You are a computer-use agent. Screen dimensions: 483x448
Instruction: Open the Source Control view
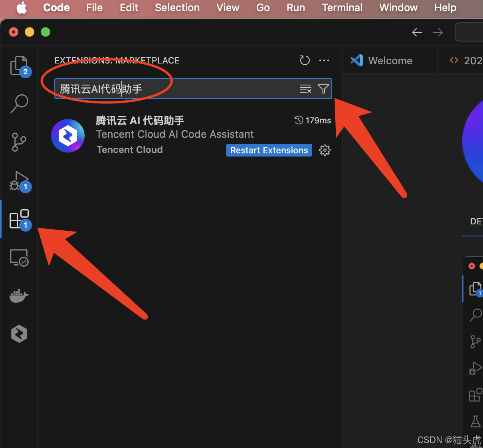[19, 142]
